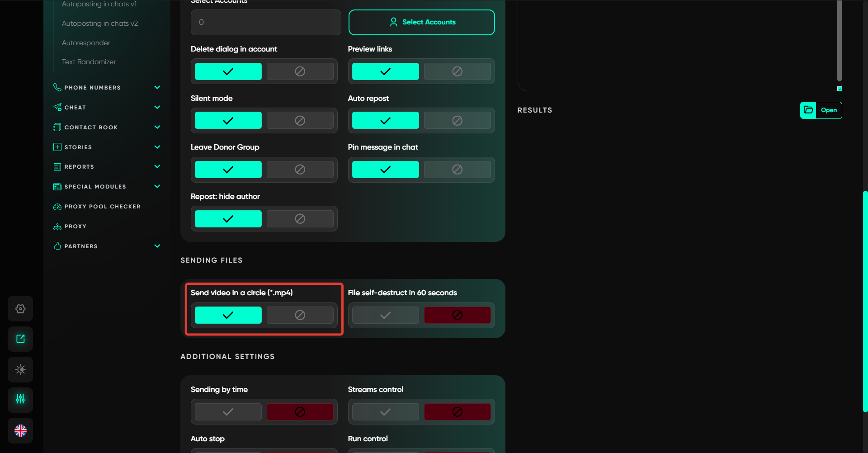This screenshot has width=868, height=453.
Task: Enable File self-destruct in 60 seconds
Action: tap(385, 315)
